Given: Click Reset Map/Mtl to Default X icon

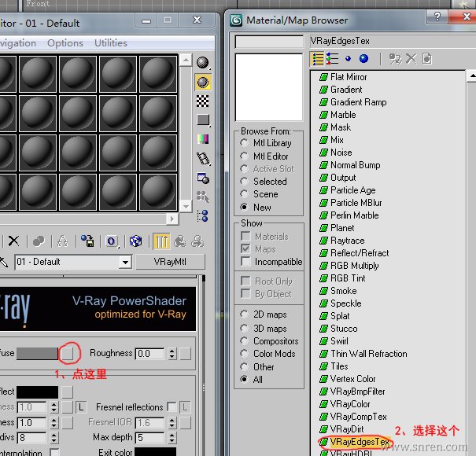Looking at the screenshot, I should [x=14, y=241].
